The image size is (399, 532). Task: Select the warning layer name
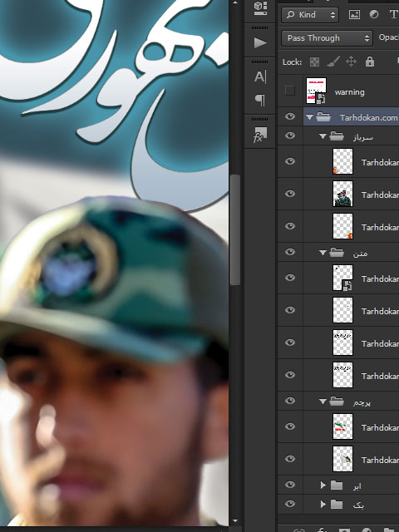coord(349,92)
